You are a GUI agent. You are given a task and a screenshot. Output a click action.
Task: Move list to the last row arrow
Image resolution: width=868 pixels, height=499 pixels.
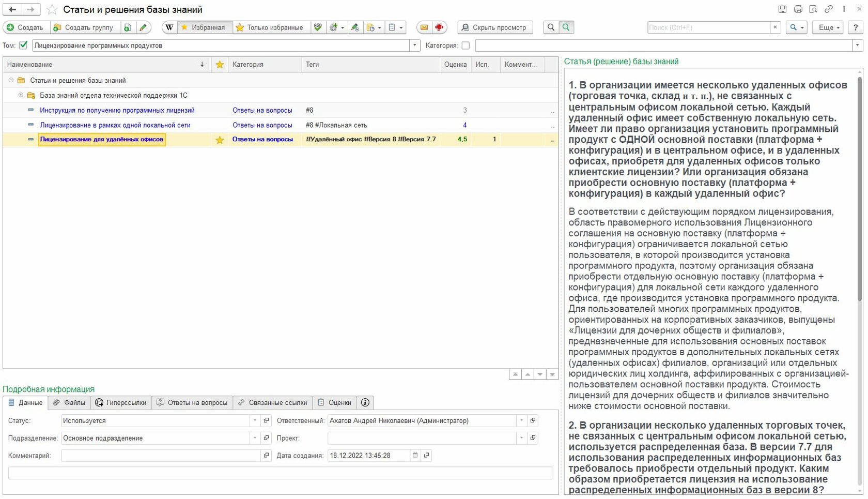[552, 374]
